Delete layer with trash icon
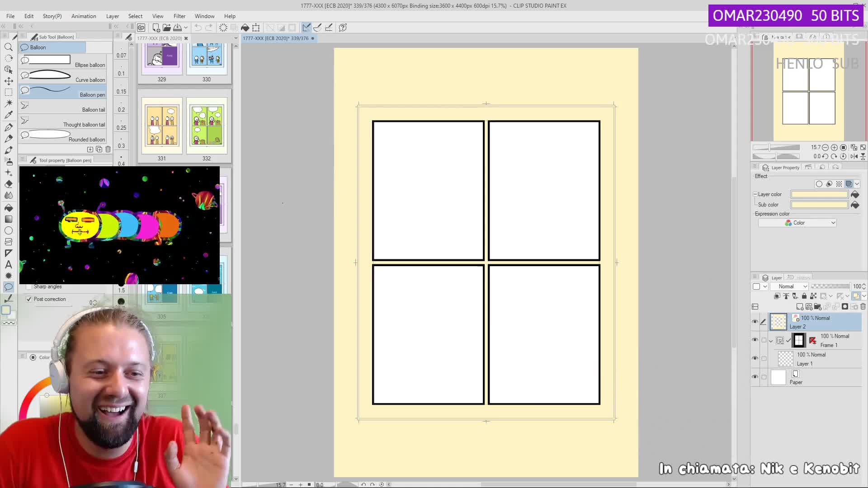868x488 pixels. pos(863,306)
